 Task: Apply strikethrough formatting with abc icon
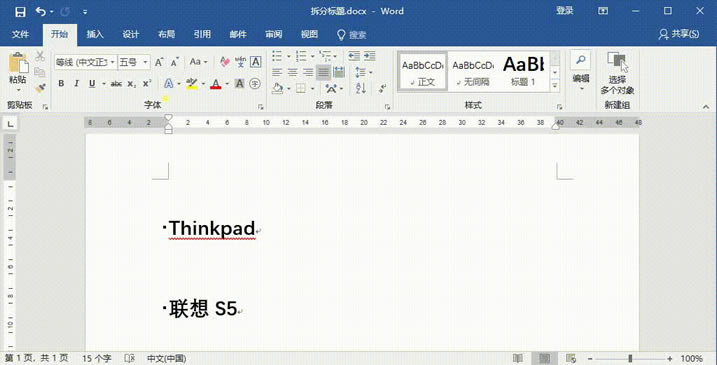tap(117, 84)
